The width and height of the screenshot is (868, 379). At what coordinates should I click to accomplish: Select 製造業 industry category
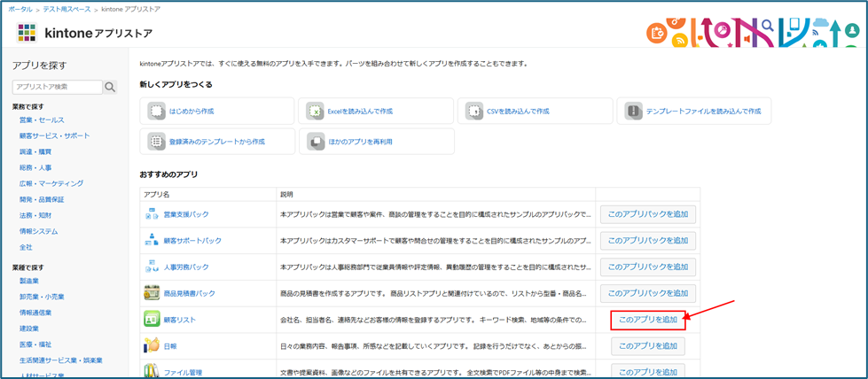30,280
